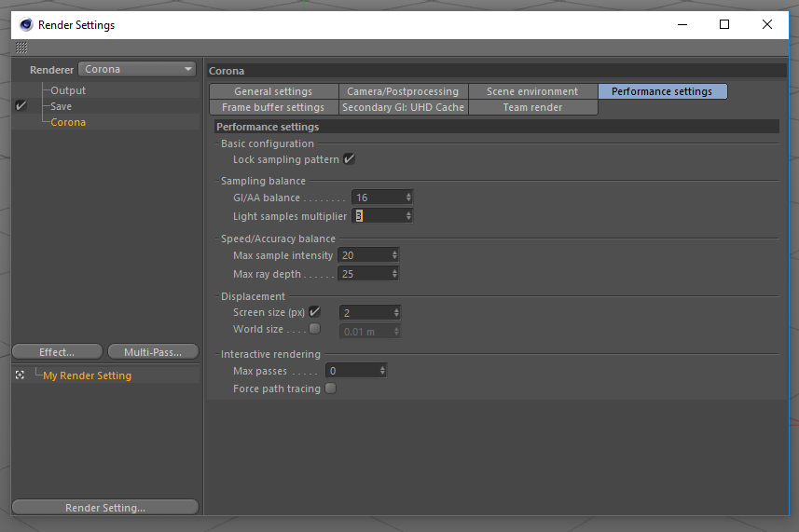799x532 pixels.
Task: Click the Effect... button
Action: [57, 352]
